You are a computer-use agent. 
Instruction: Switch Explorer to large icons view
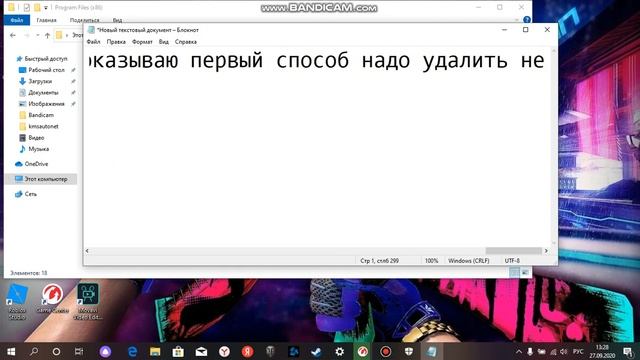point(525,272)
